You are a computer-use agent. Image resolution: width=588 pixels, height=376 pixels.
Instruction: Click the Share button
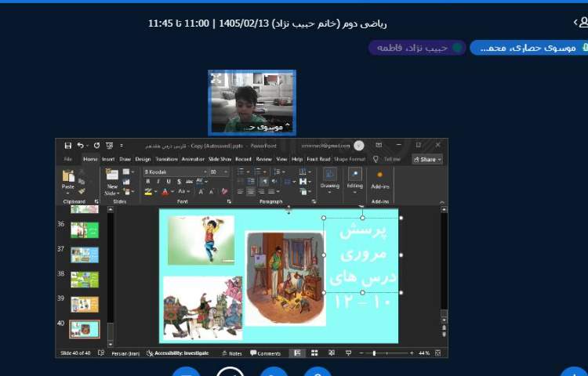click(427, 160)
